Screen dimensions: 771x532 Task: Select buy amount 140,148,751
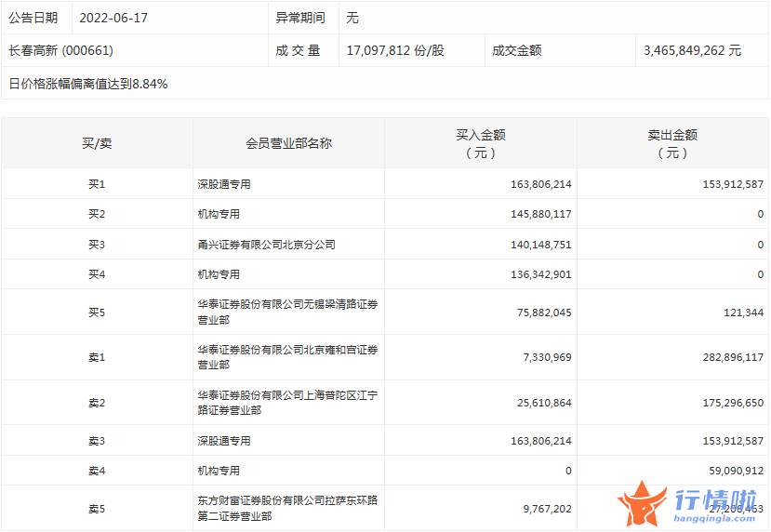click(541, 245)
